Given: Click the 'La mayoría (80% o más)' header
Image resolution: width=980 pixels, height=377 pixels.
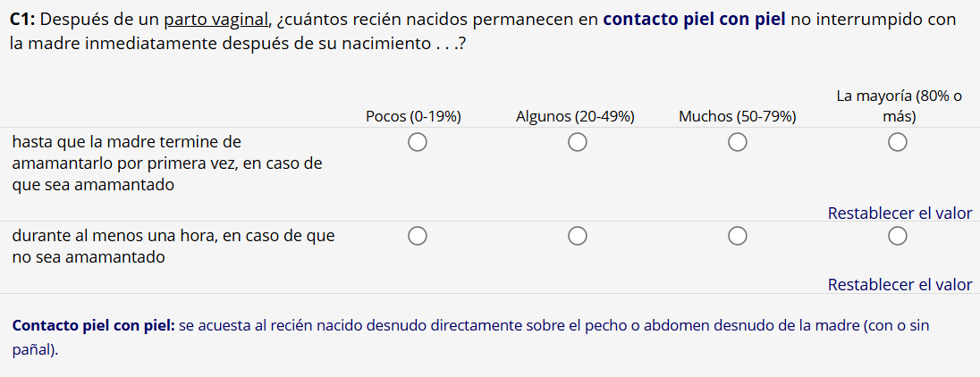Looking at the screenshot, I should point(898,105).
